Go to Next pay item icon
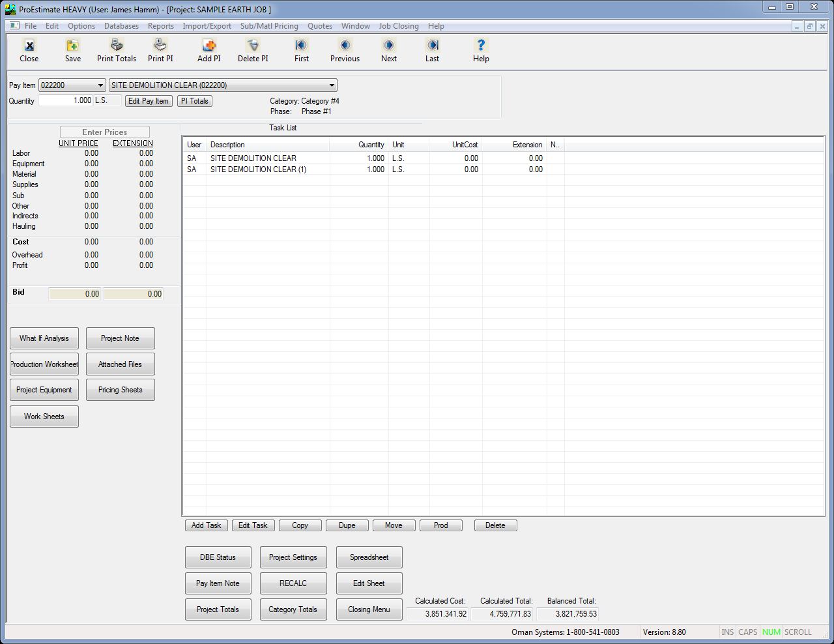This screenshot has width=834, height=644. coord(389,46)
